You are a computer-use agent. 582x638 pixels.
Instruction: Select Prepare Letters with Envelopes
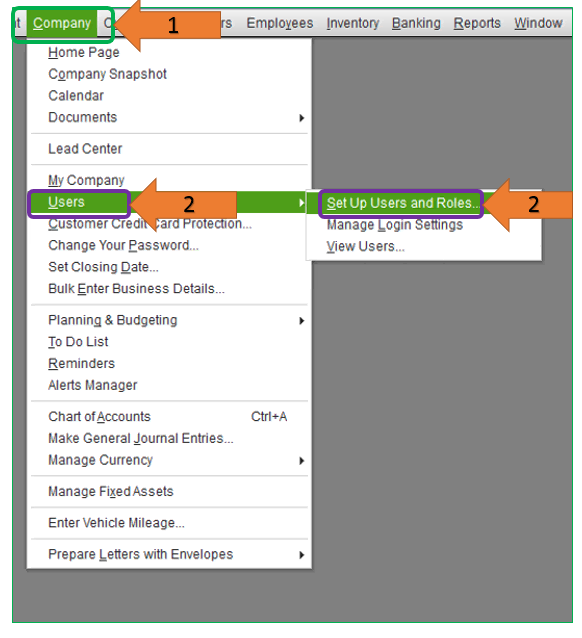[140, 554]
